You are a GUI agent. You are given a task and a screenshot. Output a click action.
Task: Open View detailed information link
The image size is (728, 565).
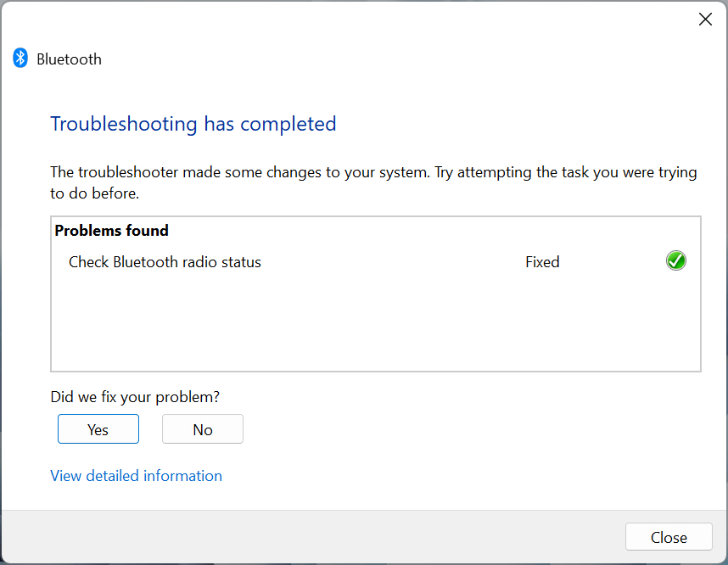[136, 476]
